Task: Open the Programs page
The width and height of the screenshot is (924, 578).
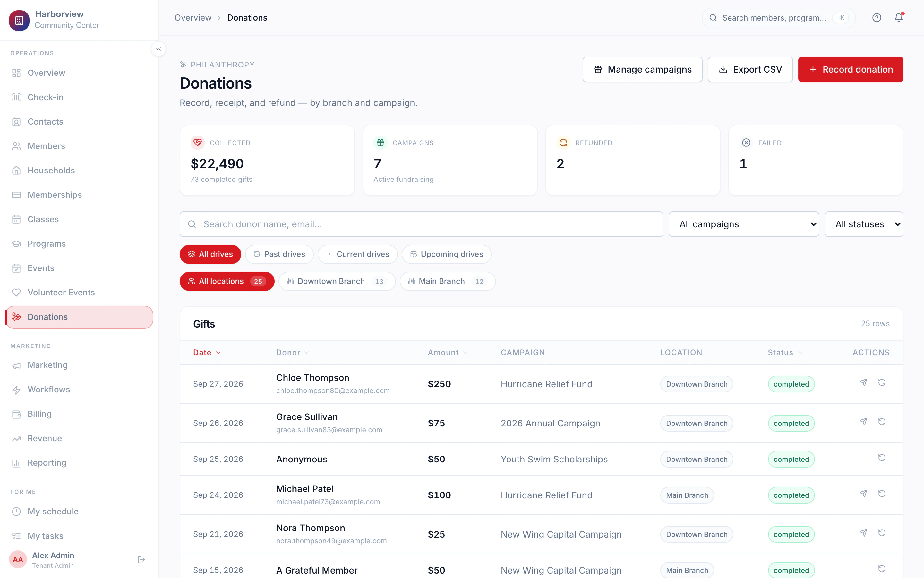Action: pyautogui.click(x=79, y=244)
